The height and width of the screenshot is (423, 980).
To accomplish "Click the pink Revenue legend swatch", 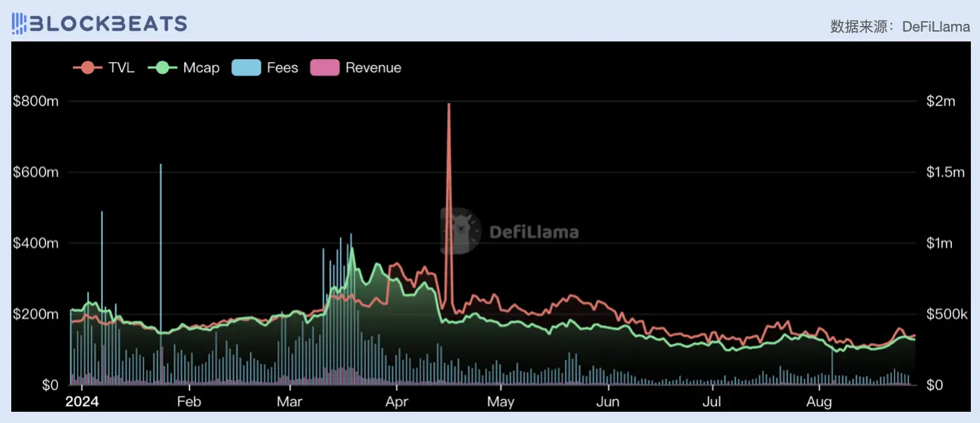I will [325, 68].
